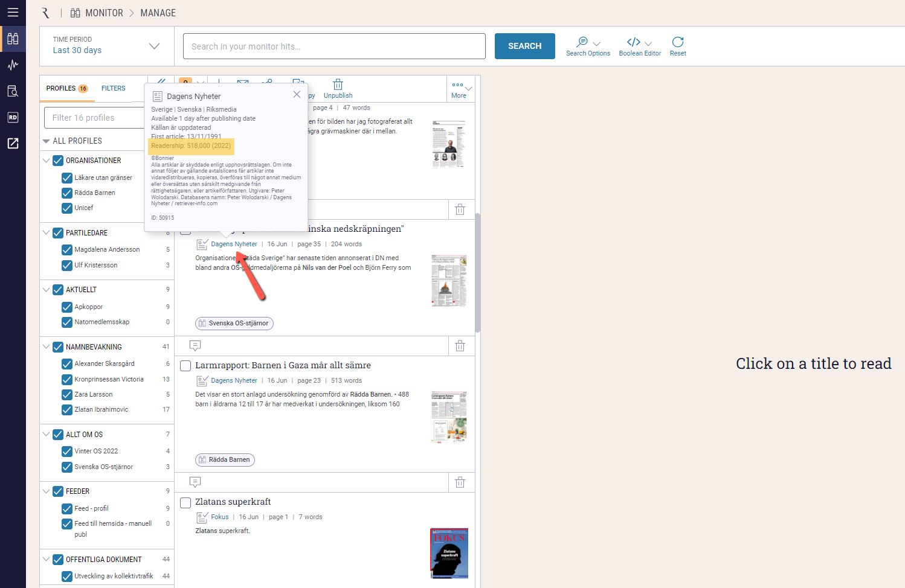Click the article list vertical scrollbar
The height and width of the screenshot is (588, 905).
[x=477, y=272]
